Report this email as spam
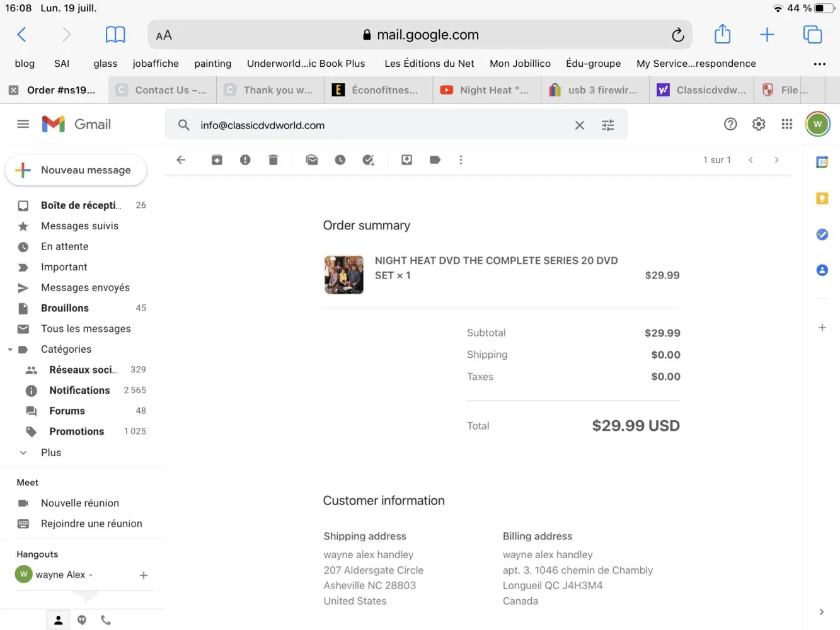This screenshot has height=630, width=840. (245, 160)
